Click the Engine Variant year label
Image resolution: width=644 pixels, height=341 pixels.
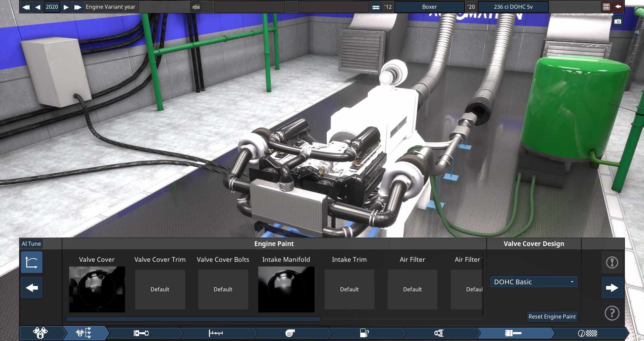tap(110, 7)
